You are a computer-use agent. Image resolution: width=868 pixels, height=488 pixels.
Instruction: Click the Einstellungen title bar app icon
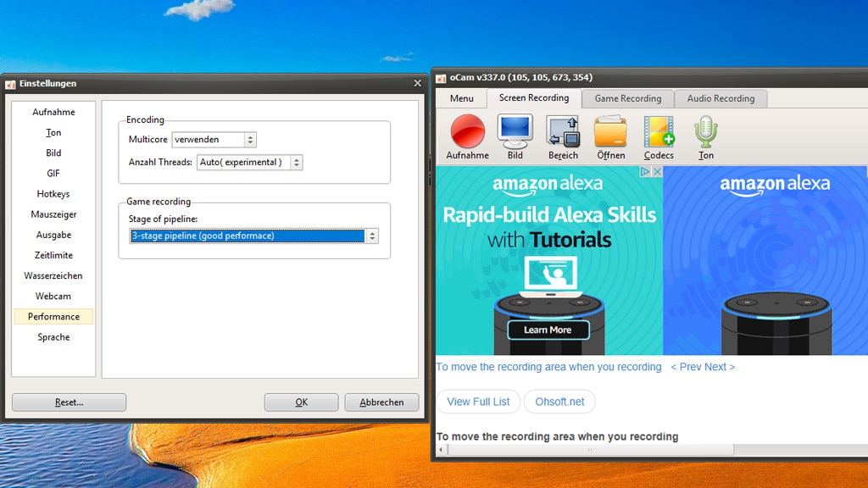(10, 84)
